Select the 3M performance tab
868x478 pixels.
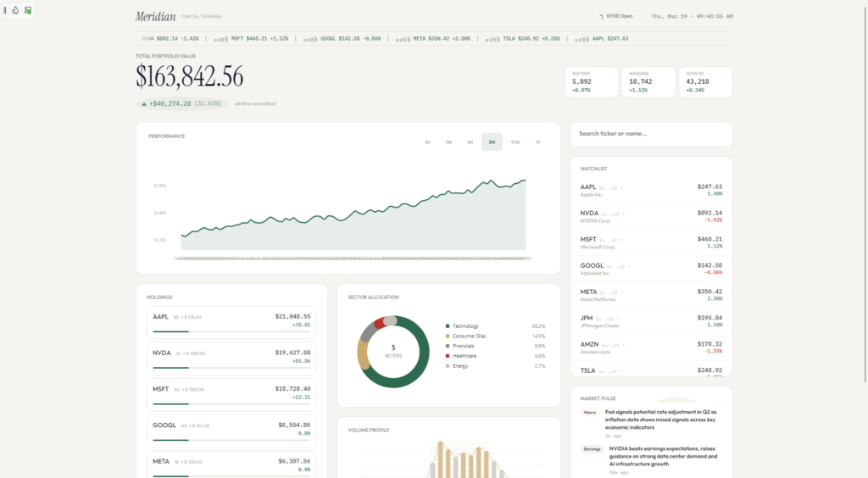click(x=492, y=142)
